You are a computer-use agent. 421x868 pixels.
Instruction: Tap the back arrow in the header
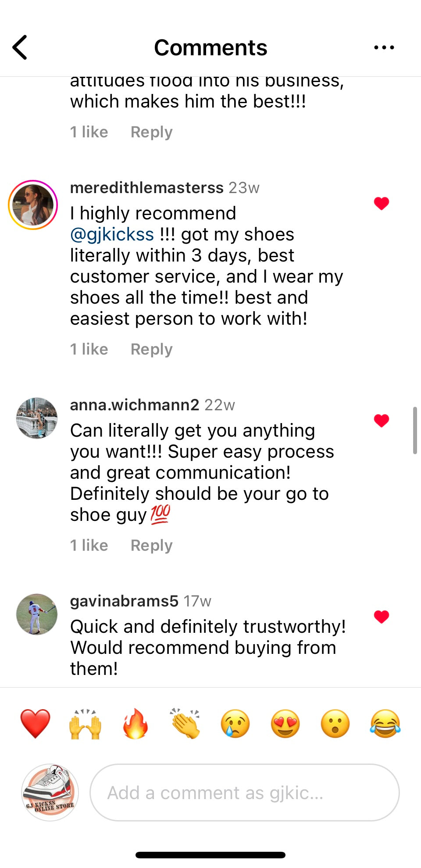coord(20,47)
